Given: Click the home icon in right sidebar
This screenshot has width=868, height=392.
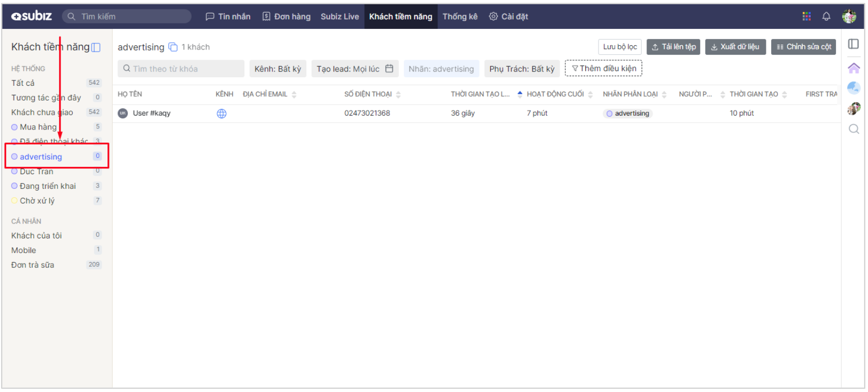Looking at the screenshot, I should [854, 68].
